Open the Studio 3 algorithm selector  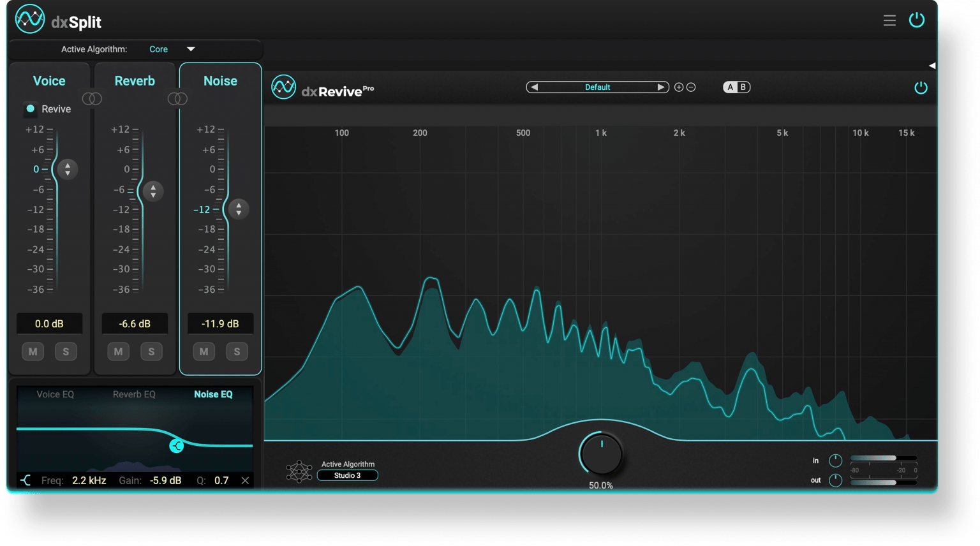tap(348, 475)
